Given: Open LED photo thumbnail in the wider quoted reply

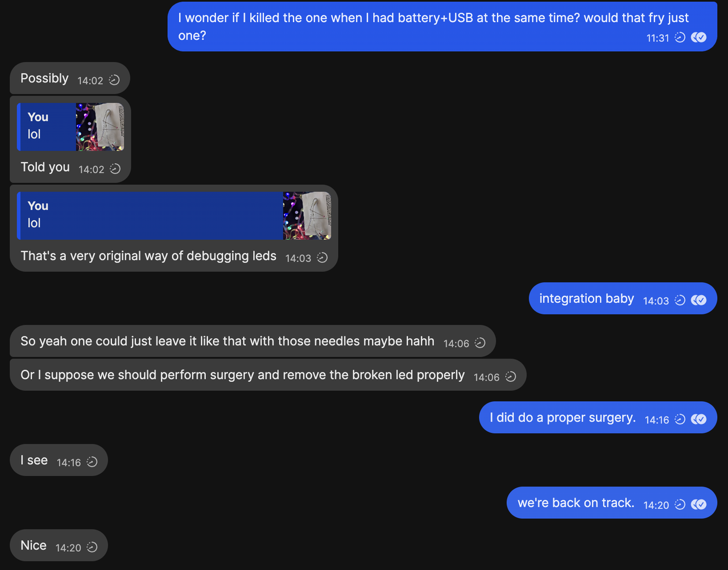Looking at the screenshot, I should pyautogui.click(x=307, y=215).
